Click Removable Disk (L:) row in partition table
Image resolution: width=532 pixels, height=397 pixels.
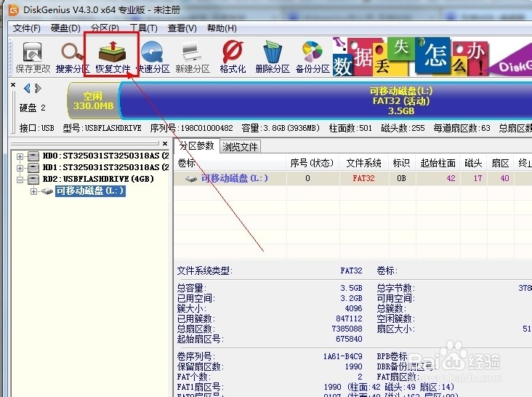pyautogui.click(x=353, y=178)
